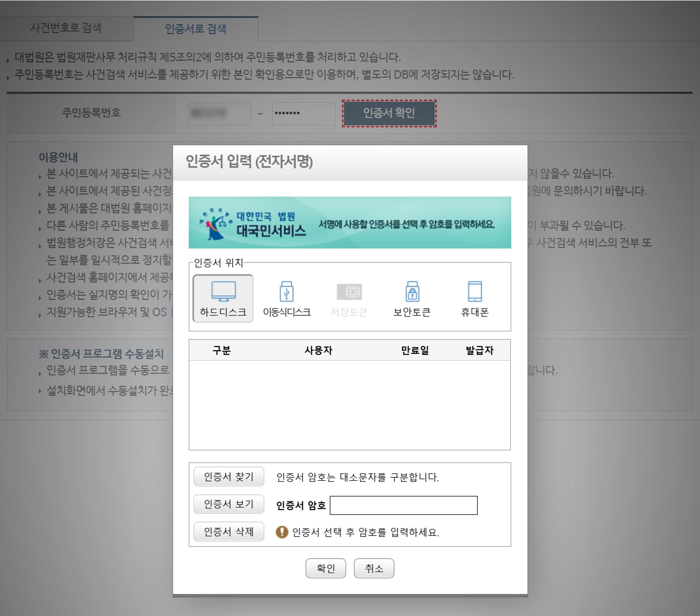The height and width of the screenshot is (616, 700).
Task: Focus the 인증서 암호 password field
Action: 404,505
